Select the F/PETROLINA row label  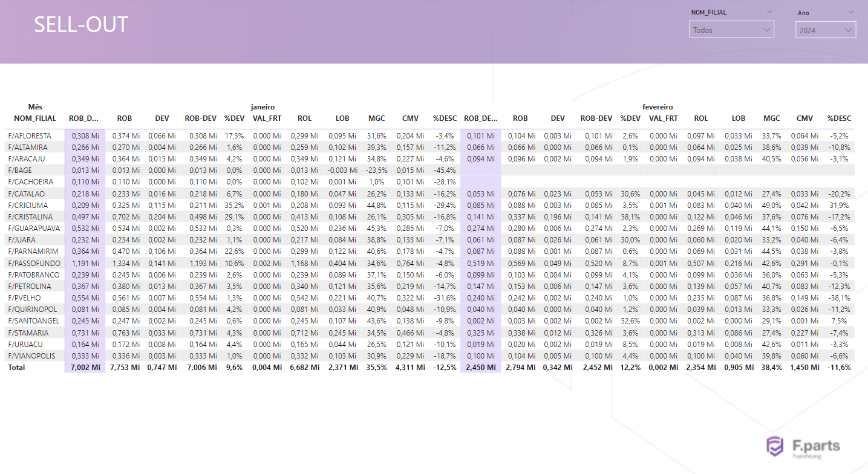click(30, 287)
